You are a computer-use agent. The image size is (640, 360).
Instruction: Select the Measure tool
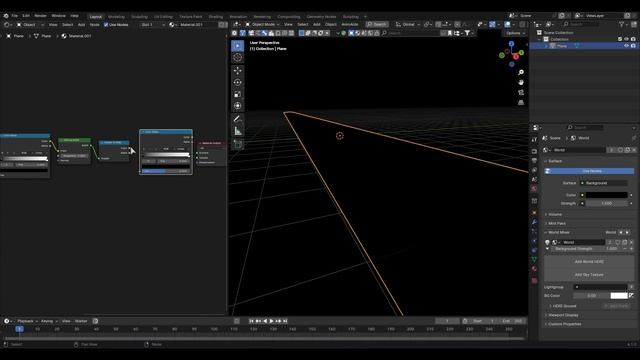pos(238,131)
